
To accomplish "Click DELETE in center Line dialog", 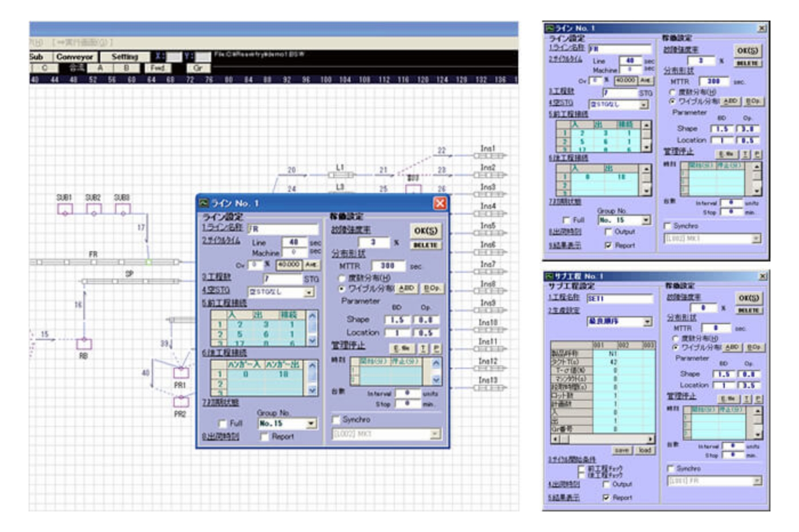I will click(425, 245).
